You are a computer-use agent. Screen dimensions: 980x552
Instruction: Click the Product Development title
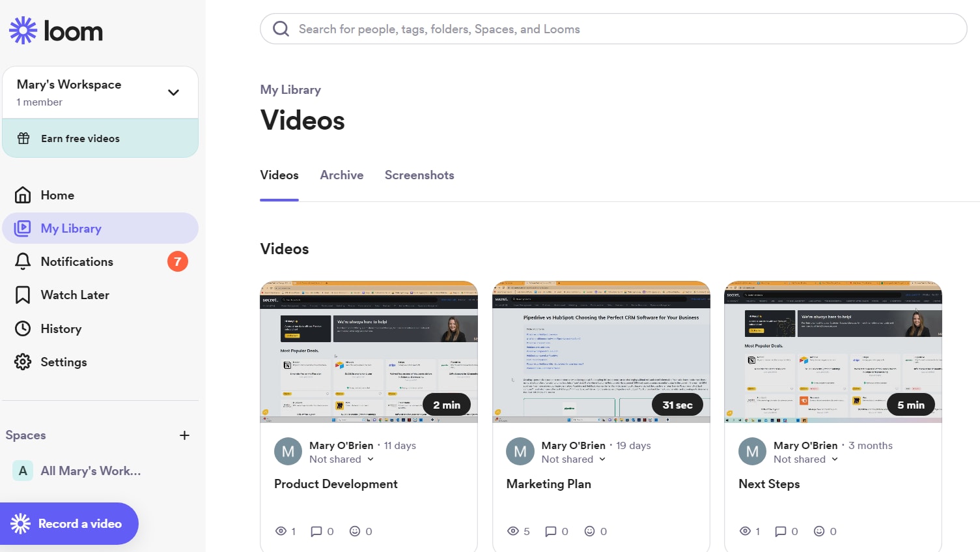(x=336, y=484)
